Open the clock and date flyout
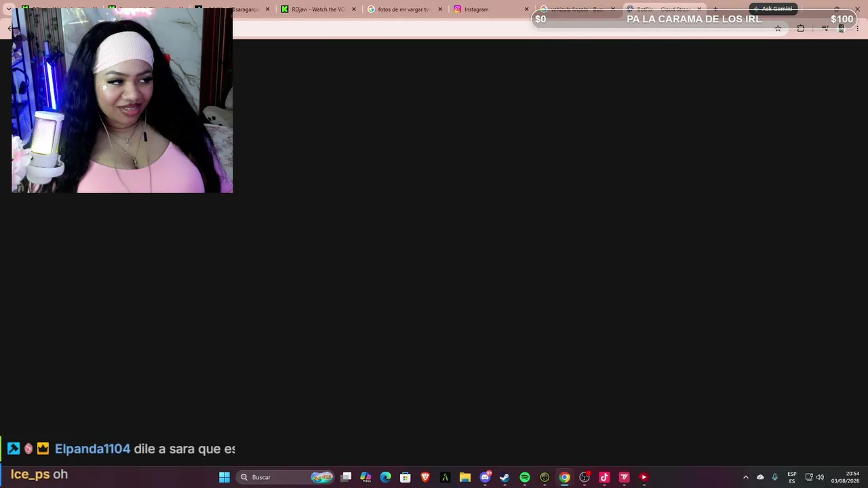The image size is (868, 488). pos(846,477)
